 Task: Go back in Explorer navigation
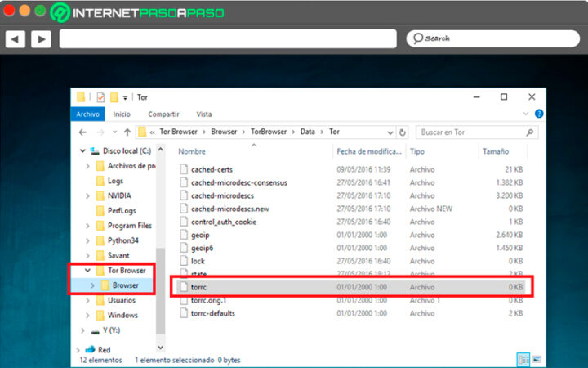[x=82, y=132]
